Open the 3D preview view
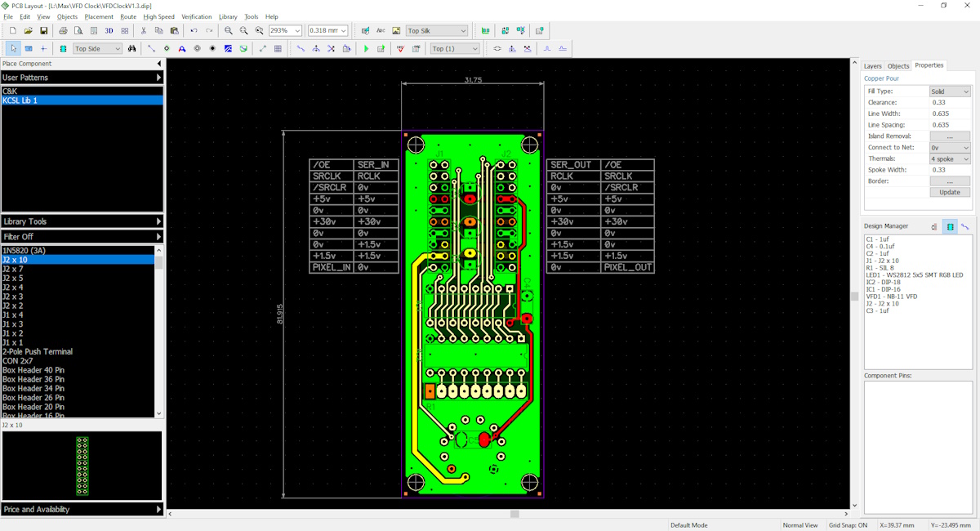Screen dimensions: 980x531 tap(109, 31)
